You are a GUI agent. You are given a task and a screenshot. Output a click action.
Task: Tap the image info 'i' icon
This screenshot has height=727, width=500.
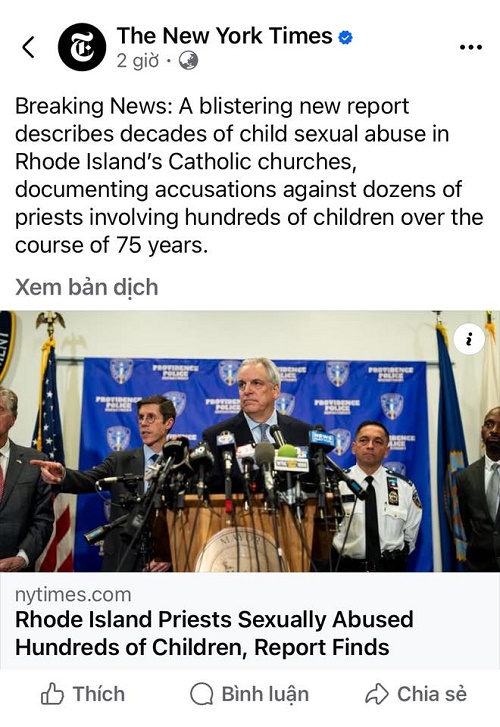click(469, 340)
